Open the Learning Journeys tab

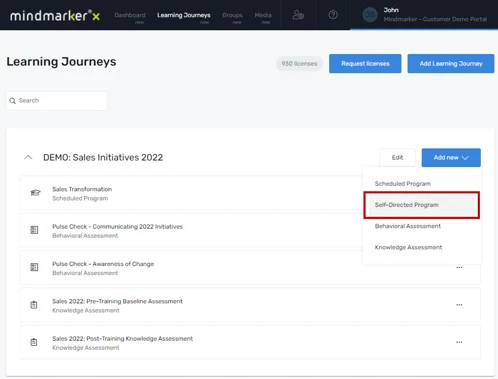tap(184, 15)
